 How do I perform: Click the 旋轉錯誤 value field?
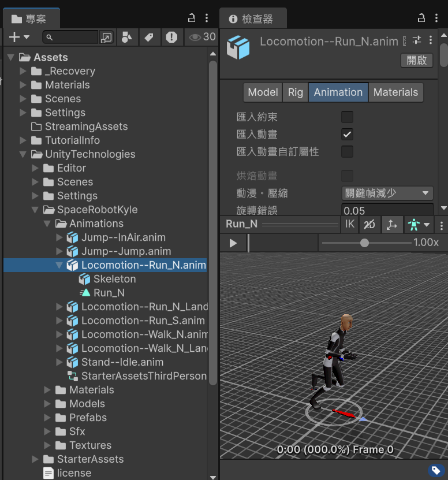(387, 210)
